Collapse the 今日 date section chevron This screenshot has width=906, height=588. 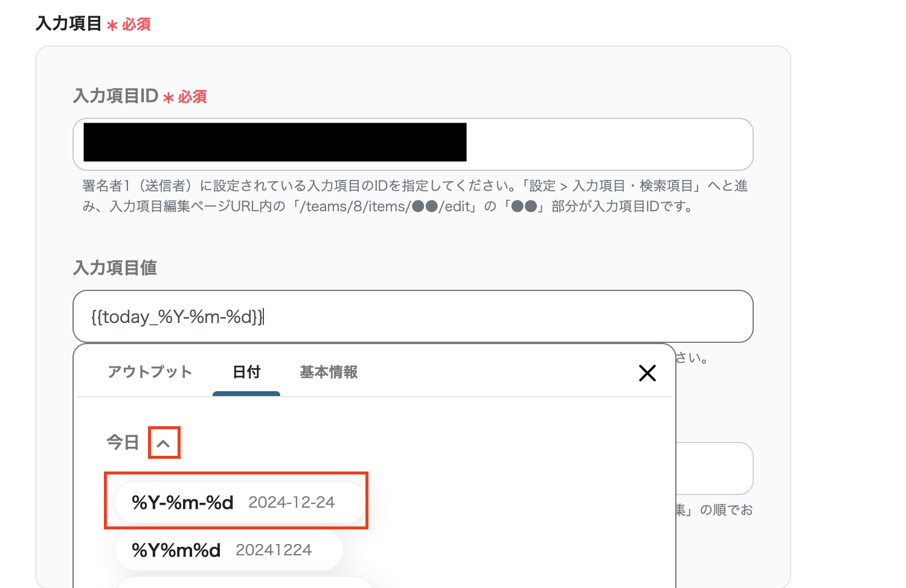(x=163, y=444)
